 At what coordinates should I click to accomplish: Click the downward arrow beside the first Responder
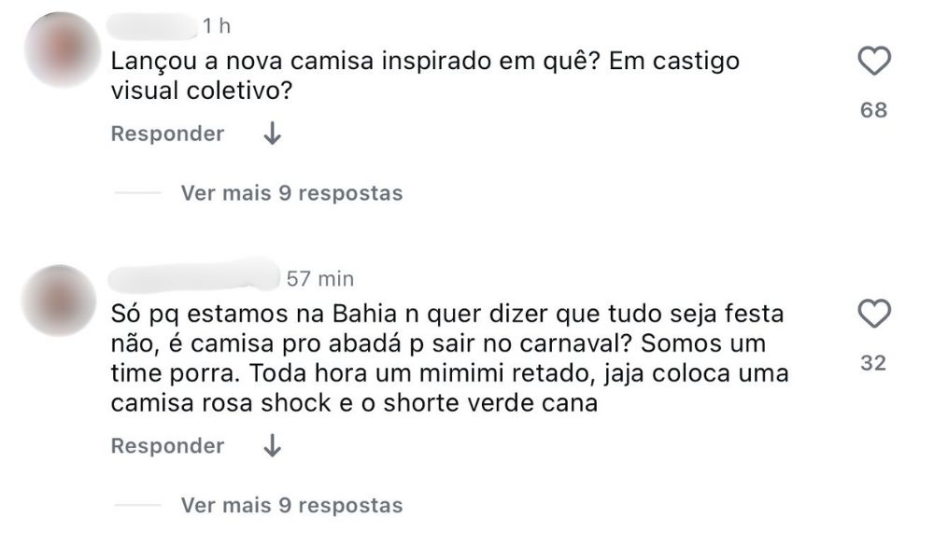(x=272, y=133)
